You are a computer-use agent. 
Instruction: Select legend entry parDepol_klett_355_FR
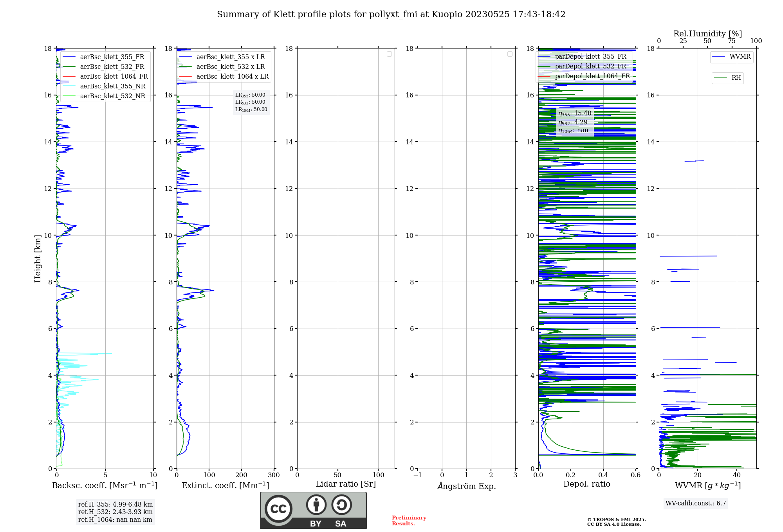583,57
